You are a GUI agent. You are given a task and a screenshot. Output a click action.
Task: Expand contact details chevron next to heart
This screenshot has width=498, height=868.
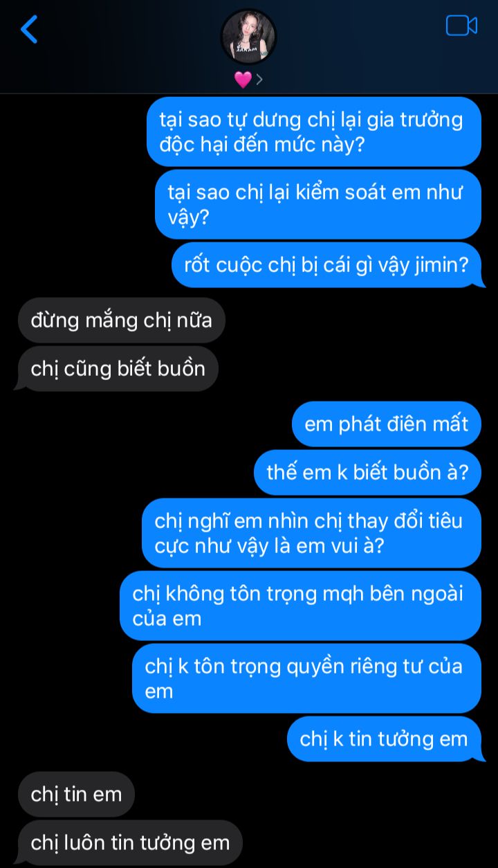[x=259, y=80]
